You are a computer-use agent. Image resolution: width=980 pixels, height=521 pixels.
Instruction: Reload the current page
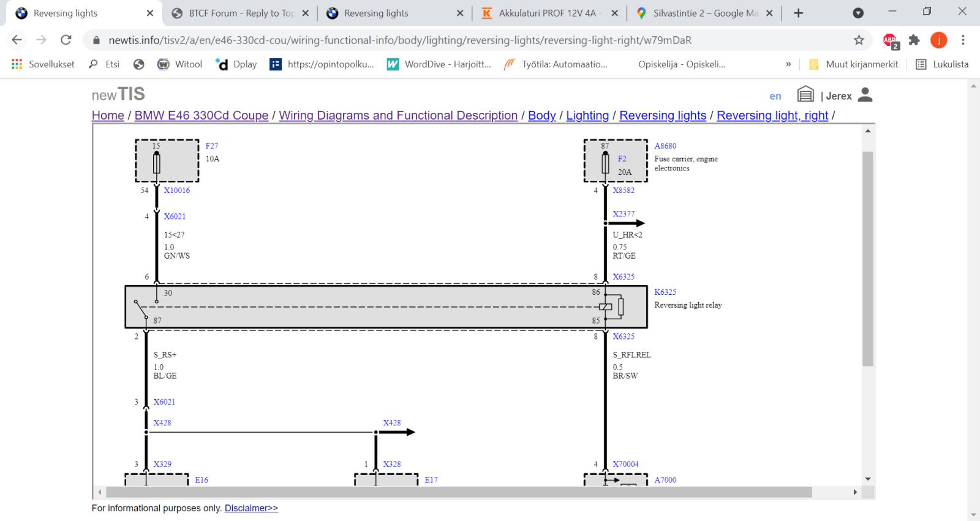click(66, 40)
